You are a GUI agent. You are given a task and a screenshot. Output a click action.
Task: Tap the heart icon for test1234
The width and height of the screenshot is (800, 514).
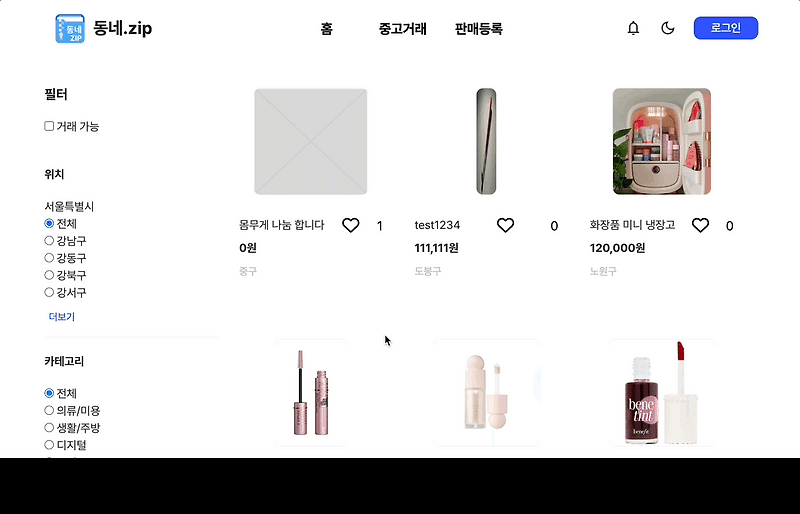click(506, 225)
